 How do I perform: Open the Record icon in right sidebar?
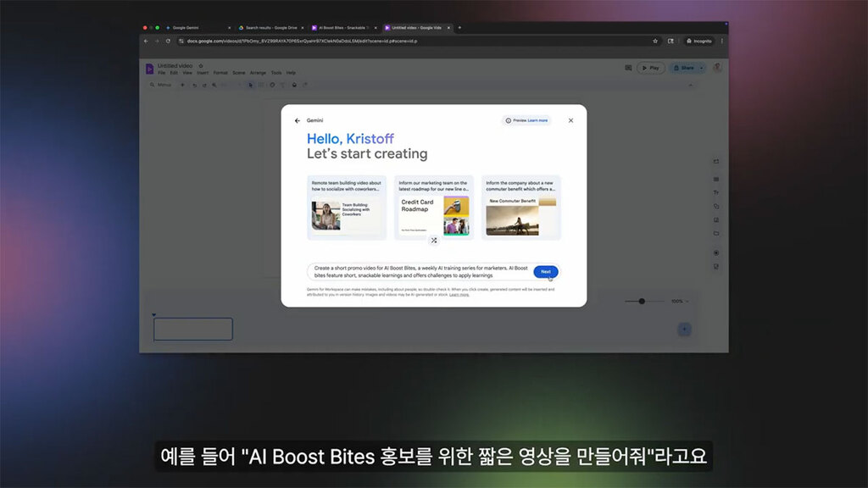click(716, 252)
